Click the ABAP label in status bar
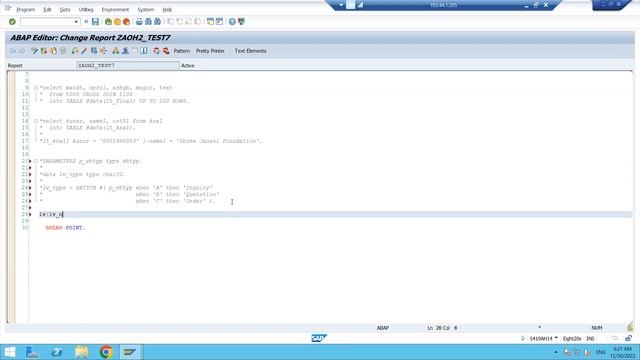This screenshot has width=640, height=360. [382, 328]
